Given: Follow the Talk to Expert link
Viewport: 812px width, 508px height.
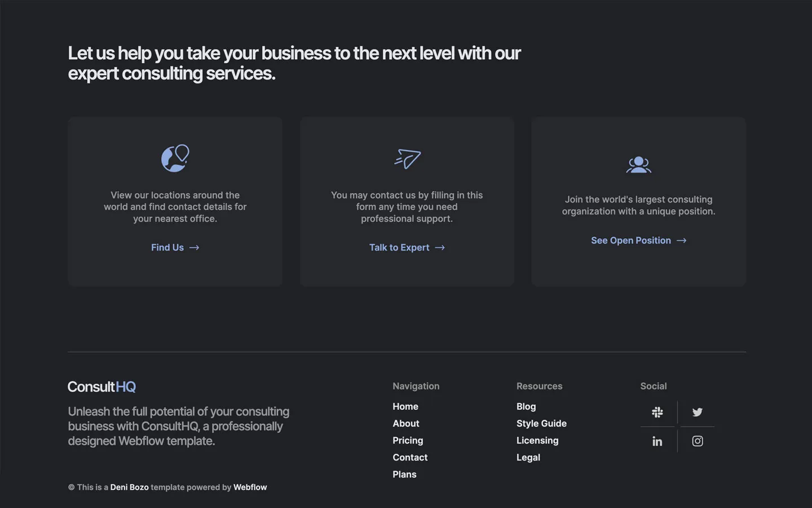Looking at the screenshot, I should pyautogui.click(x=407, y=248).
